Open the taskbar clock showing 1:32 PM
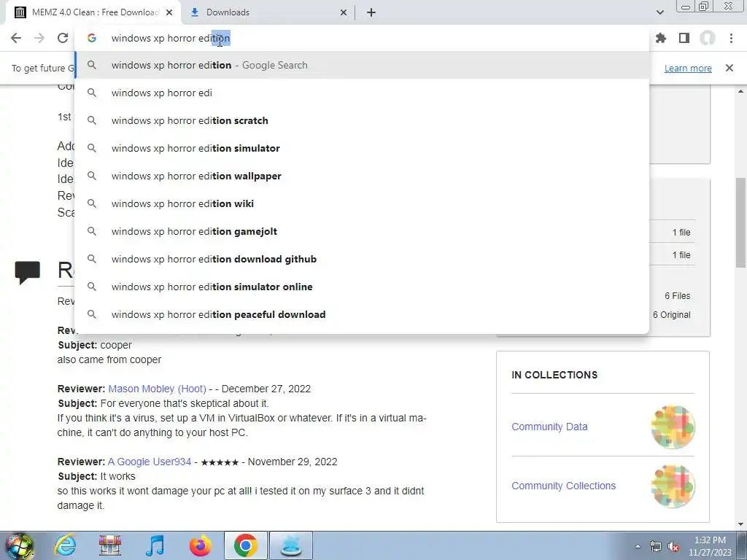The image size is (747, 560). pyautogui.click(x=710, y=546)
